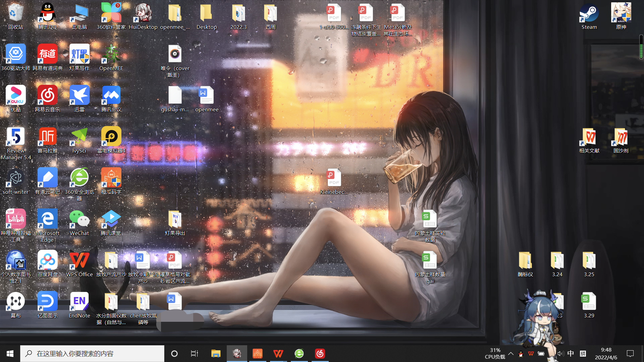
Task: Launch 腾讯课堂 shortcut
Action: click(x=111, y=223)
